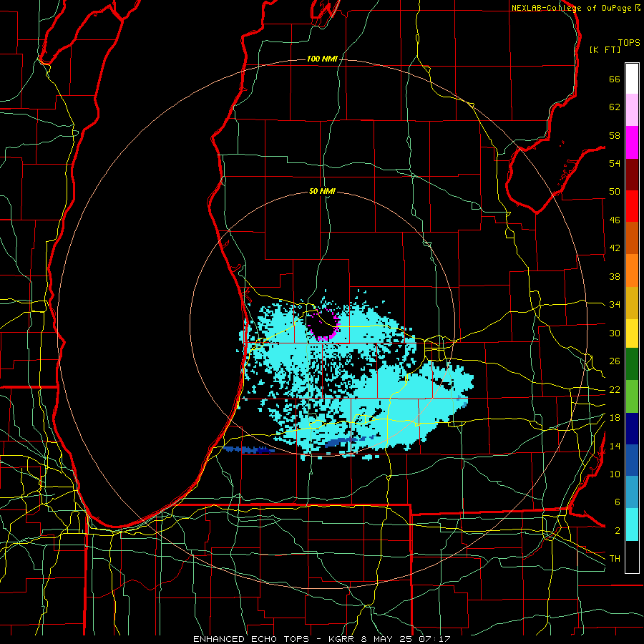Click the legend value 18
This screenshot has height=644, width=644.
[x=615, y=418]
